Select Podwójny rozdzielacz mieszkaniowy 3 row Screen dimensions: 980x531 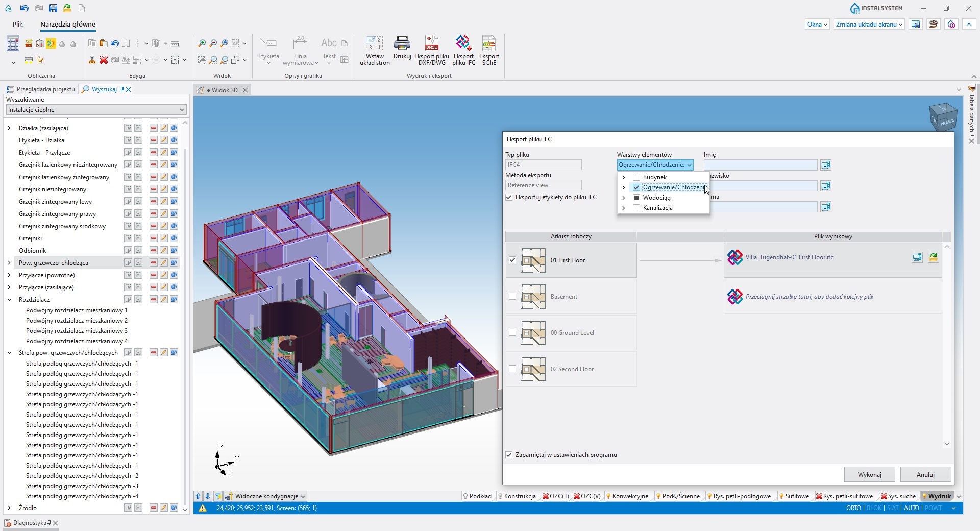pos(77,331)
